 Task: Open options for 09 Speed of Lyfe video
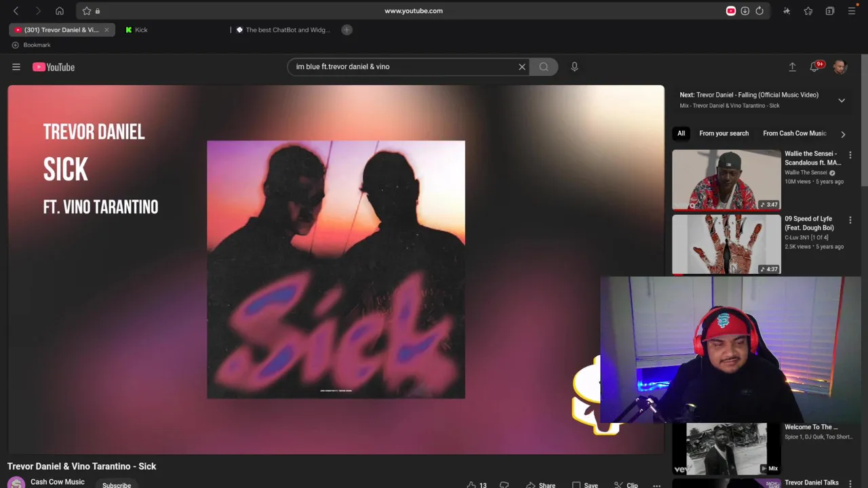tap(850, 220)
